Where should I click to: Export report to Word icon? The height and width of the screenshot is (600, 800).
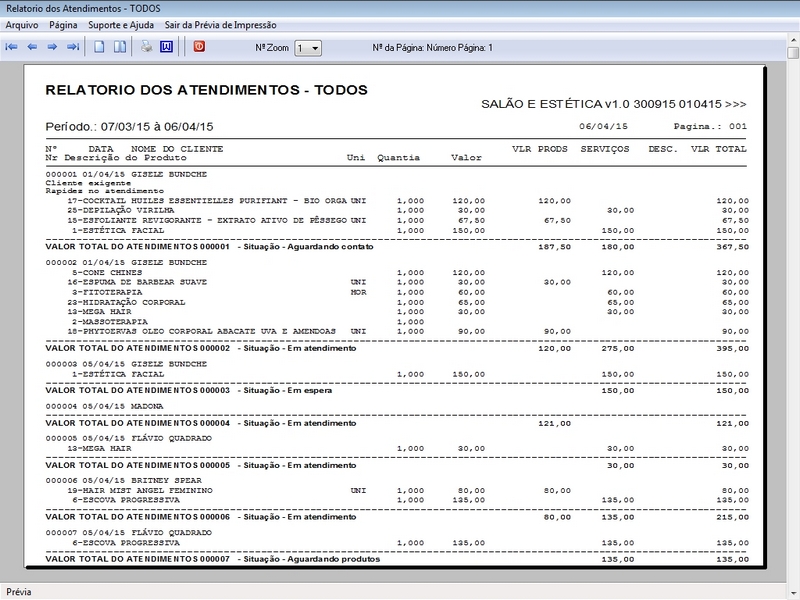tap(166, 47)
